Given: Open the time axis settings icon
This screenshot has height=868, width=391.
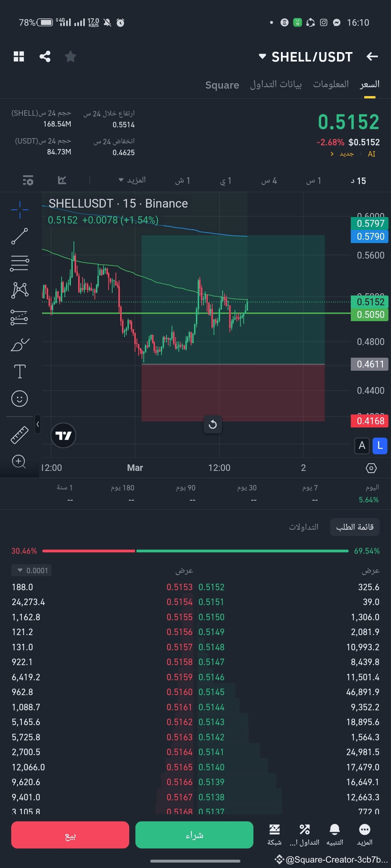Looking at the screenshot, I should (x=371, y=468).
